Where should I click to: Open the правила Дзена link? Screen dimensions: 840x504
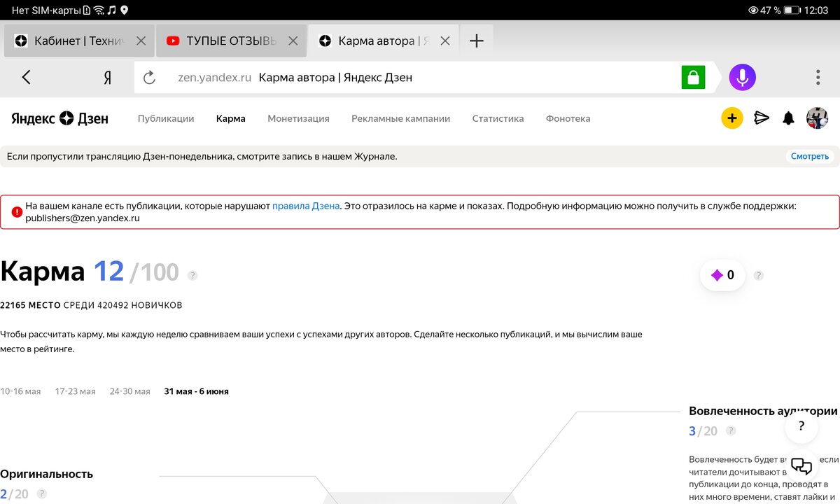306,206
